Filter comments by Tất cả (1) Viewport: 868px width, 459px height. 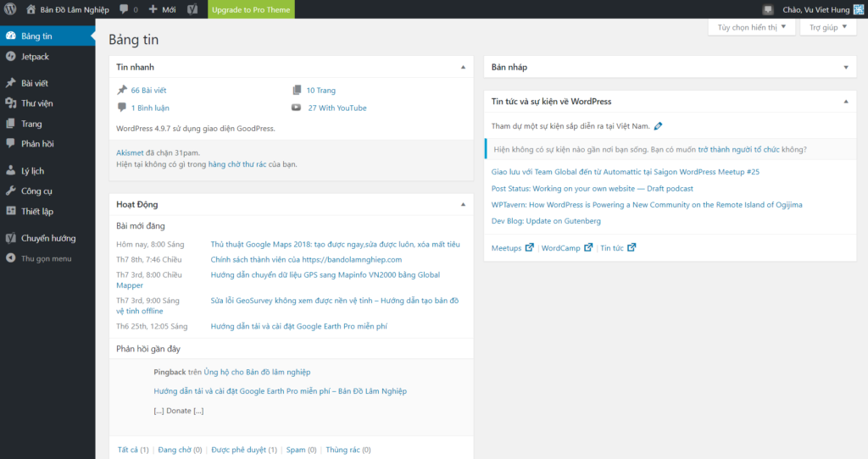133,450
